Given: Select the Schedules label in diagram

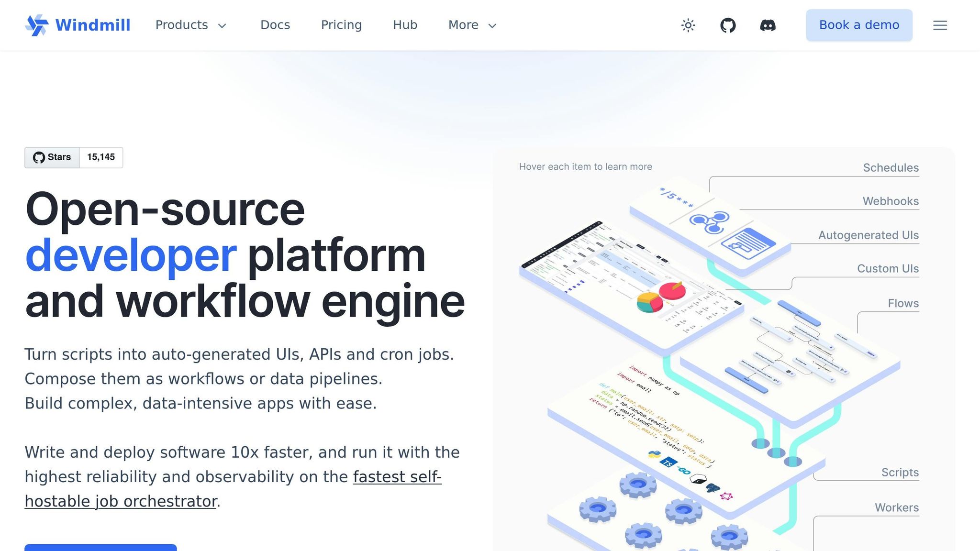Looking at the screenshot, I should [891, 168].
